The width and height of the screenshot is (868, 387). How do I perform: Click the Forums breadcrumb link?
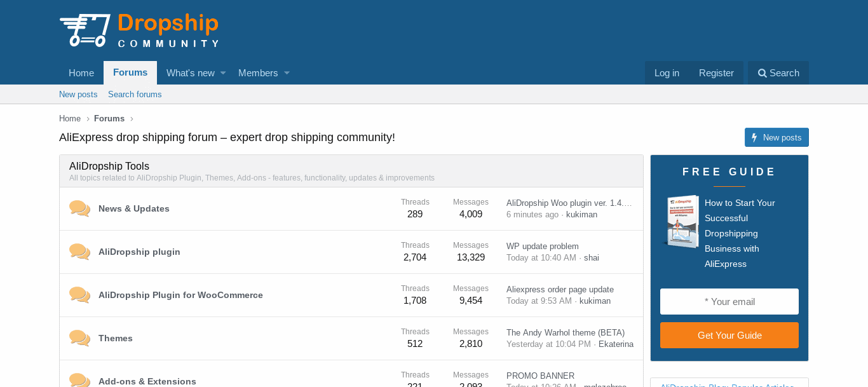[x=109, y=119]
